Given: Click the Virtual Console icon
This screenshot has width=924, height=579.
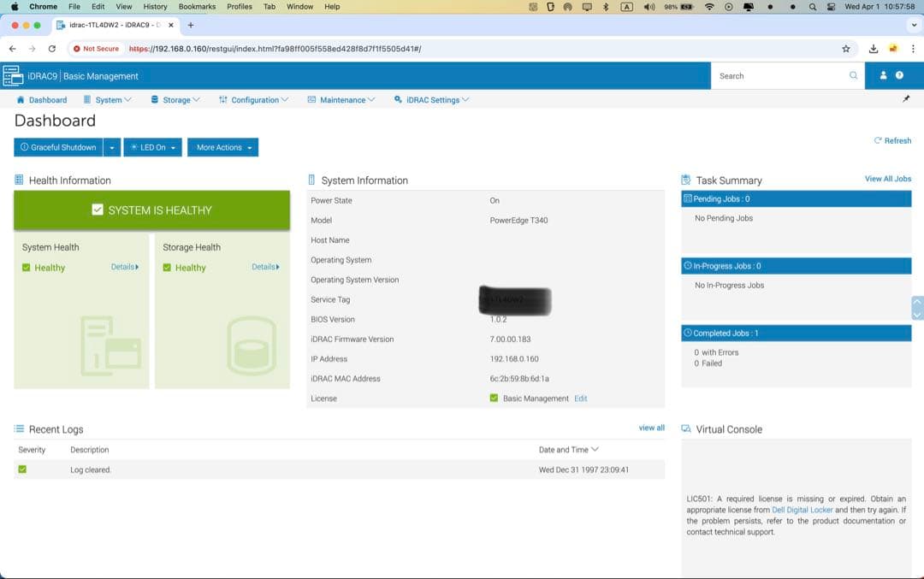Looking at the screenshot, I should pos(686,428).
